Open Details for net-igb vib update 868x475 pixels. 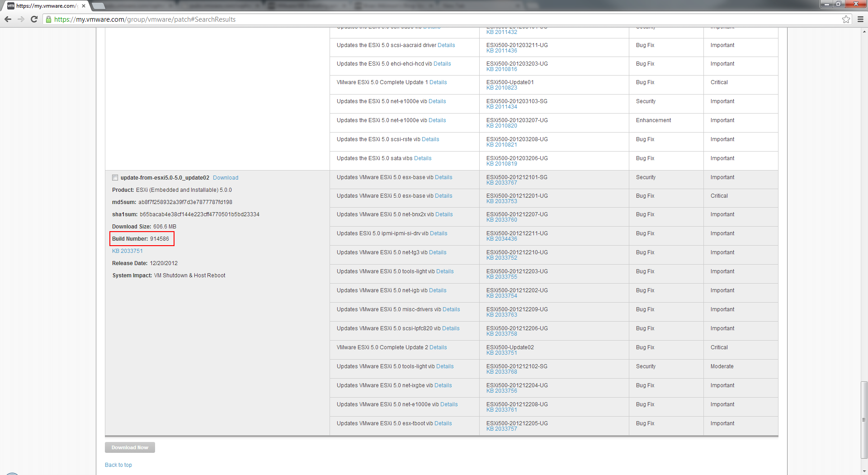point(438,290)
